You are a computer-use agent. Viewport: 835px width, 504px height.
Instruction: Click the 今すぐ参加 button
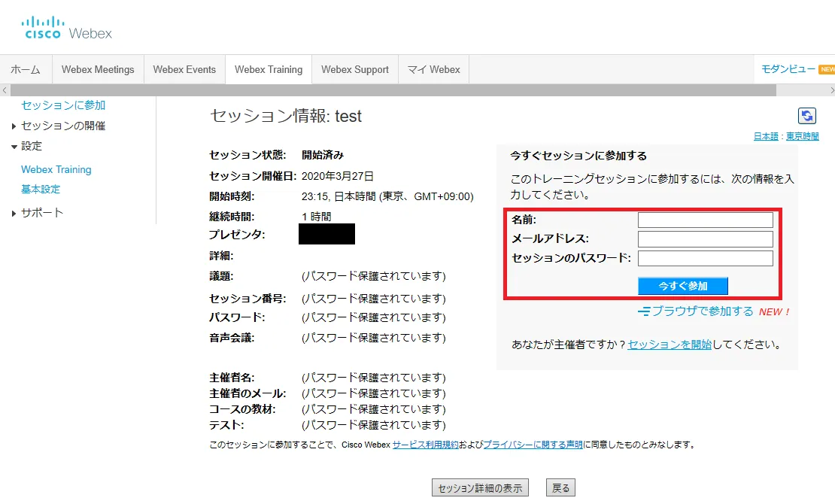pyautogui.click(x=684, y=286)
